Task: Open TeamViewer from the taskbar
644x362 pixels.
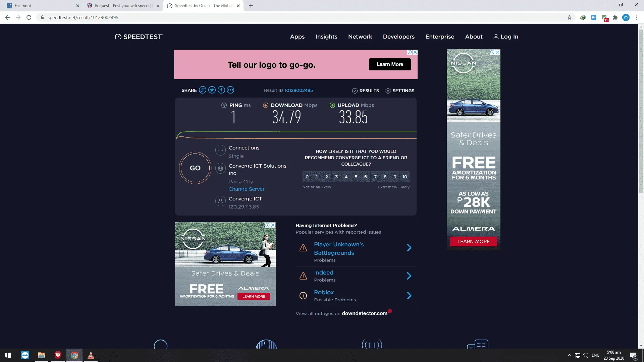Action: click(25, 355)
